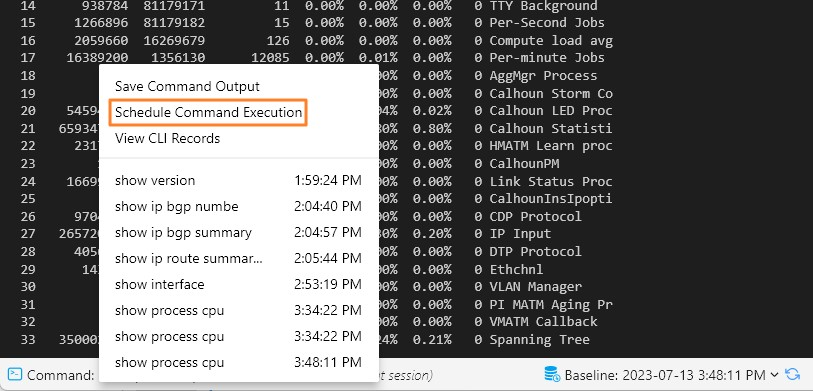Open View CLI Records
The image size is (813, 391).
(167, 138)
